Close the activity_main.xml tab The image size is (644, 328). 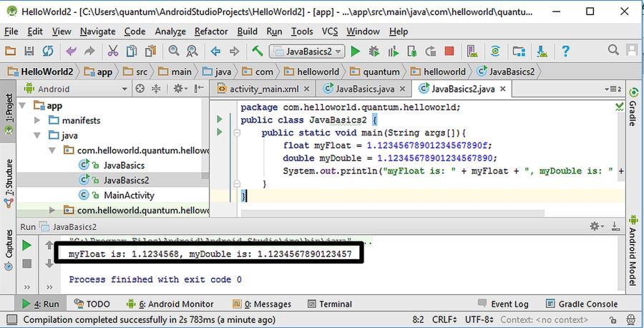tap(306, 89)
